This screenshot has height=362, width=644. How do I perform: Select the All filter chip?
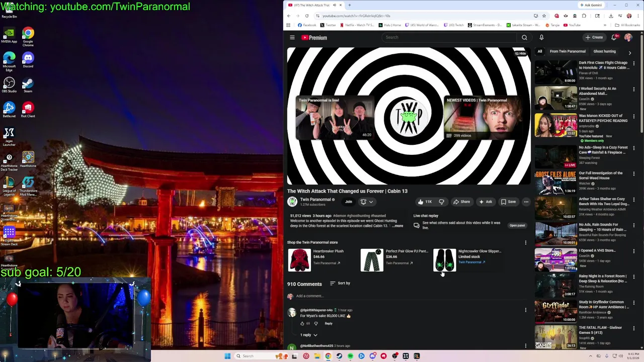540,51
